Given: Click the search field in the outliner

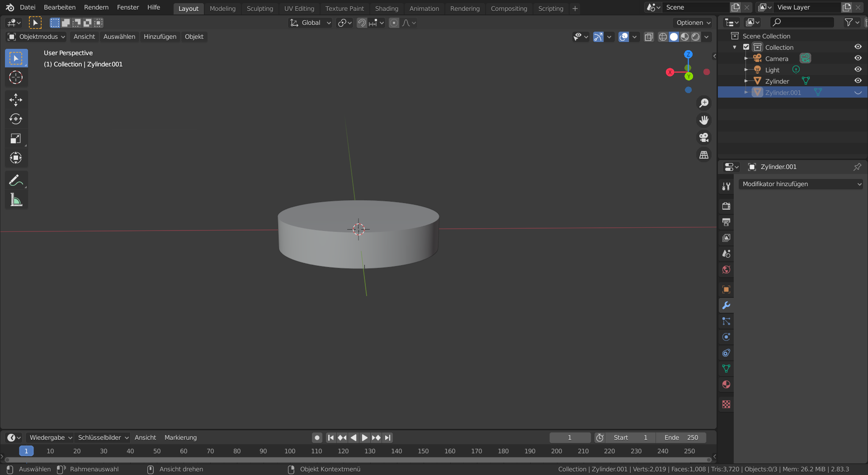Looking at the screenshot, I should pyautogui.click(x=802, y=22).
